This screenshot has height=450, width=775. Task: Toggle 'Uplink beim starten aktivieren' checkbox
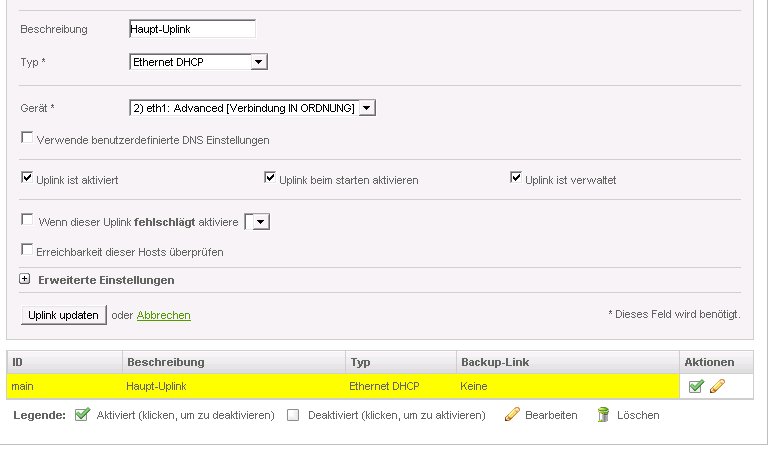(x=269, y=178)
